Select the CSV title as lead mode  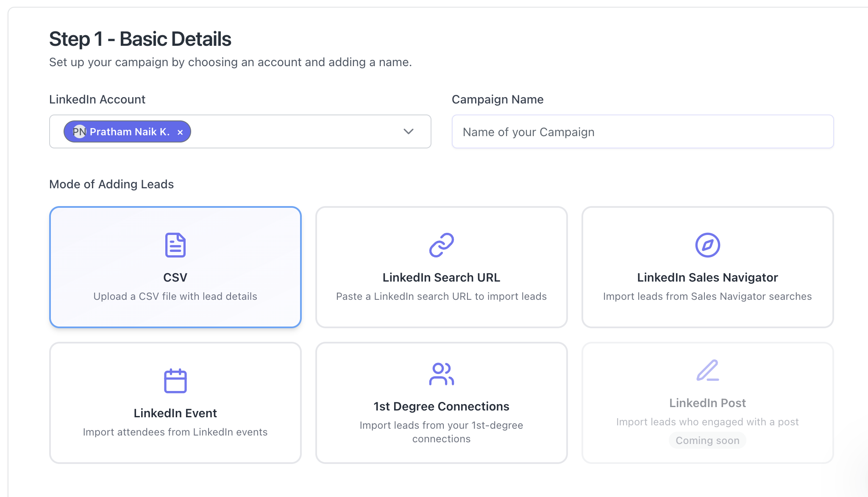click(175, 277)
